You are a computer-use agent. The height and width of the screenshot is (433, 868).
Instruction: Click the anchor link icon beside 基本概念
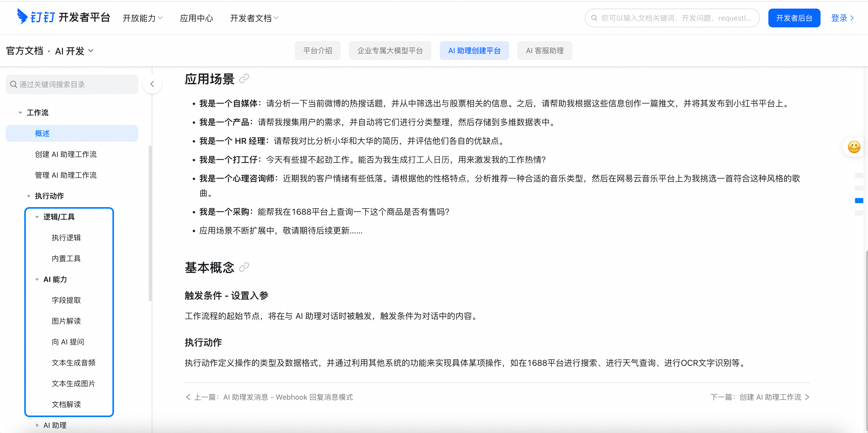(x=244, y=267)
